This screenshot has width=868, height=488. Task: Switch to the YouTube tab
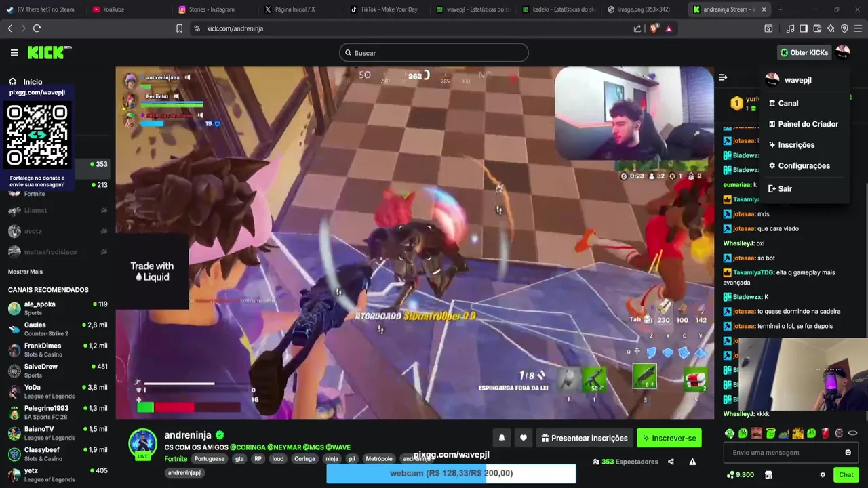[127, 9]
